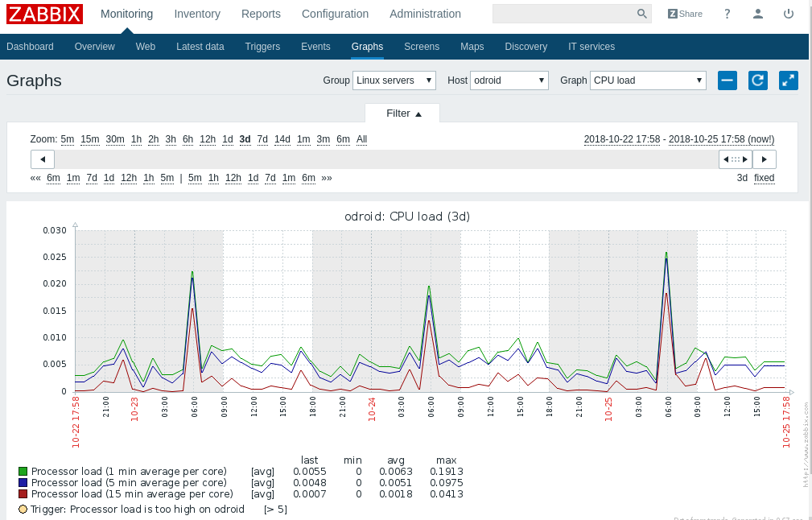812x520 pixels.
Task: Click the time bar left arrow
Action: 43,159
